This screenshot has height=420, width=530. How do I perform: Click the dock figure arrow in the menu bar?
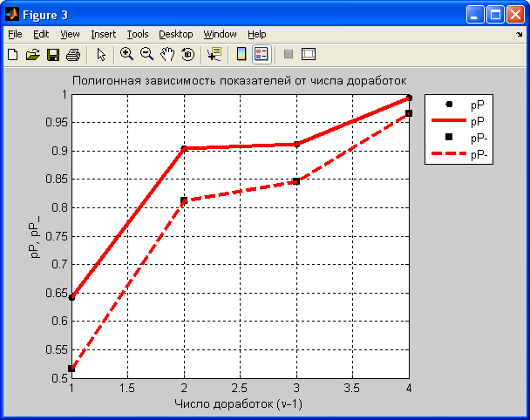pyautogui.click(x=519, y=34)
